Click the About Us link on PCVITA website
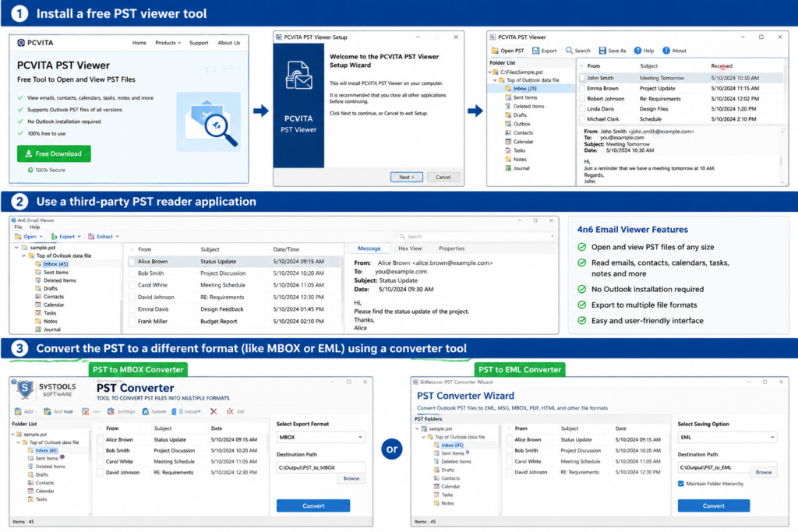Image resolution: width=798 pixels, height=532 pixels. click(x=229, y=43)
